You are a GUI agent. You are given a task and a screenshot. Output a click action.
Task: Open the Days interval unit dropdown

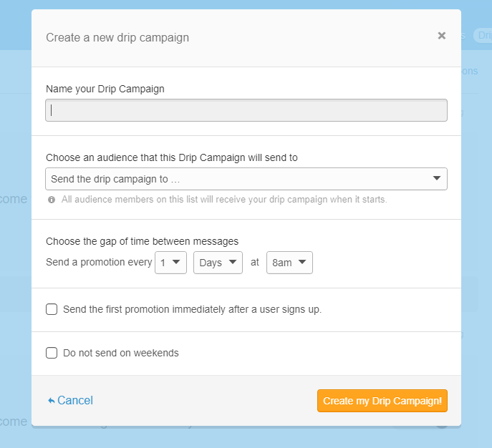tap(218, 263)
